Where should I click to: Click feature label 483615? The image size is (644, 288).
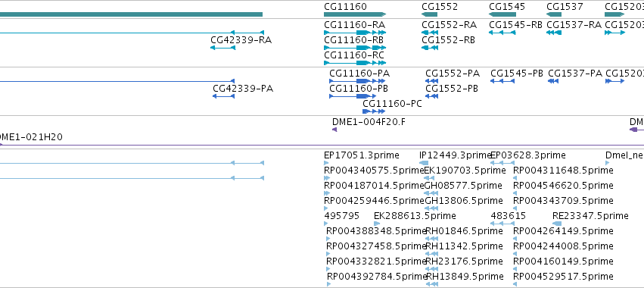pyautogui.click(x=508, y=216)
